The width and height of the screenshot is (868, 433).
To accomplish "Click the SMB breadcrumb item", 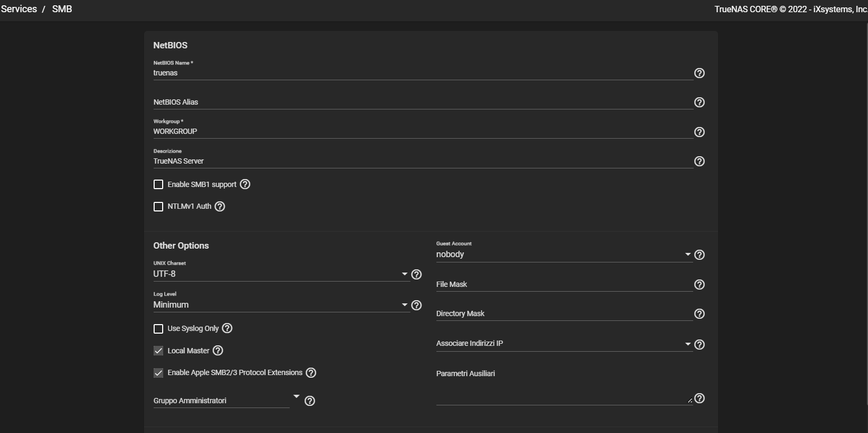I will (x=62, y=9).
